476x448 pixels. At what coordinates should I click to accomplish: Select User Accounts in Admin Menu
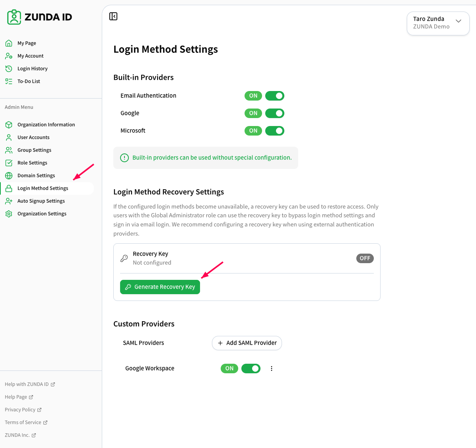coord(33,138)
